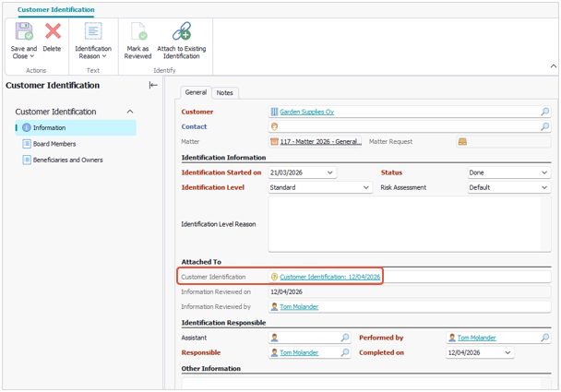Viewport: 561px width, 392px height.
Task: Click the Contact field search magnifier
Action: pyautogui.click(x=544, y=126)
